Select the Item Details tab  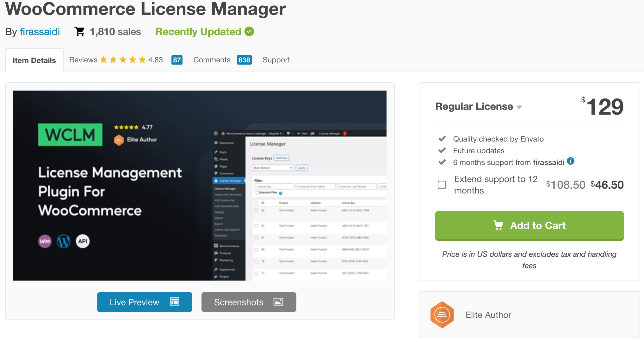coord(34,60)
